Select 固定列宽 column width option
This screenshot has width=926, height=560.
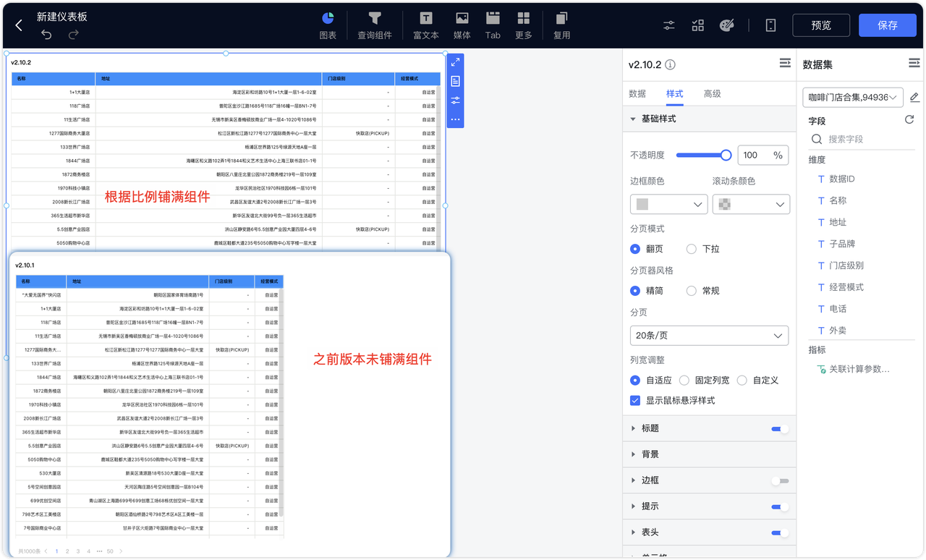point(684,380)
